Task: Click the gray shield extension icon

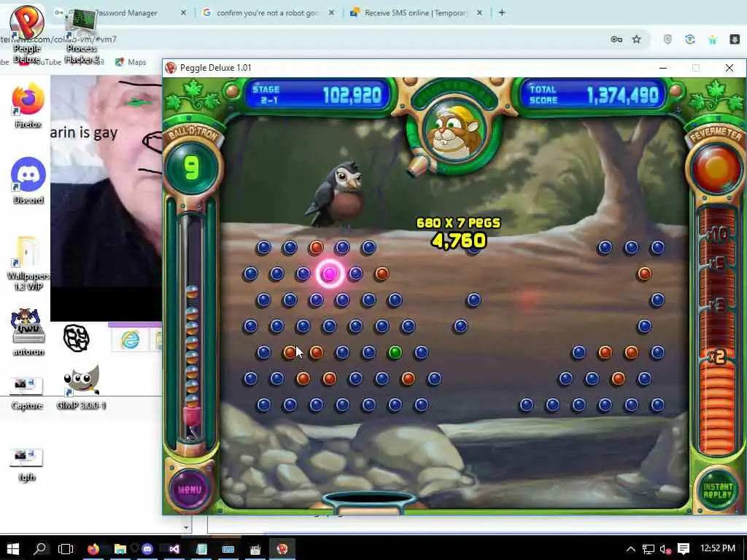Action: 667,39
